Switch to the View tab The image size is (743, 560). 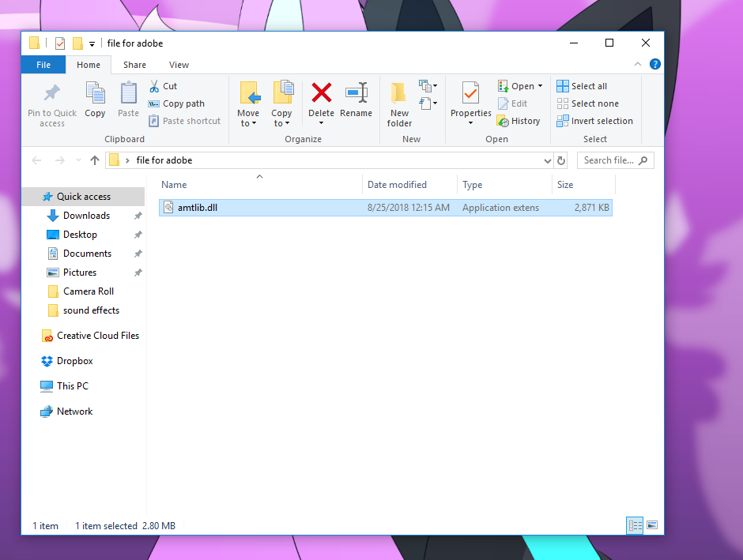pyautogui.click(x=179, y=64)
